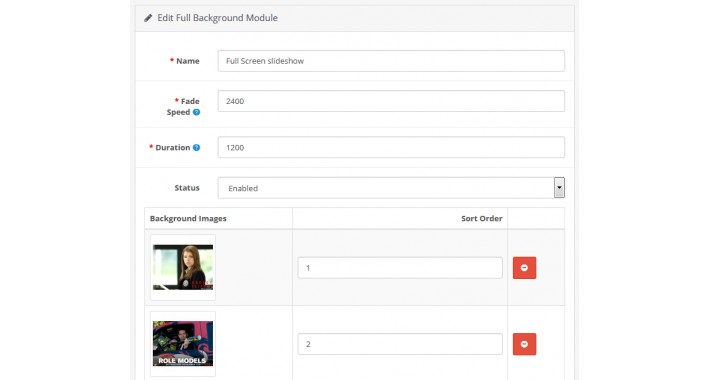Click the Status field label
This screenshot has width=710, height=380.
[x=187, y=188]
